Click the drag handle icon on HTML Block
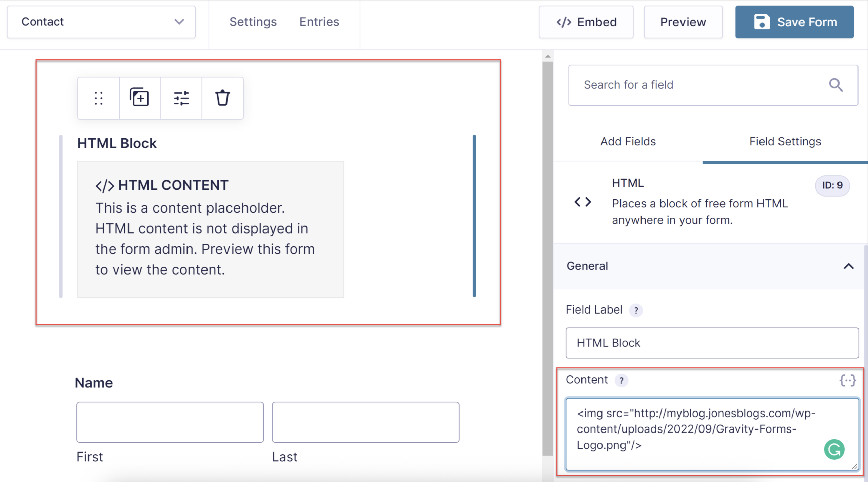868x482 pixels. click(99, 98)
